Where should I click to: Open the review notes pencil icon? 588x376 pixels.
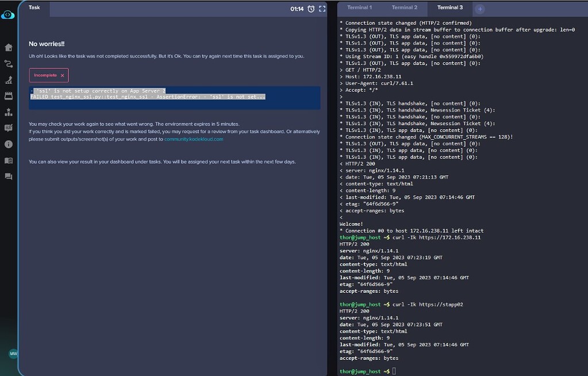pos(9,128)
